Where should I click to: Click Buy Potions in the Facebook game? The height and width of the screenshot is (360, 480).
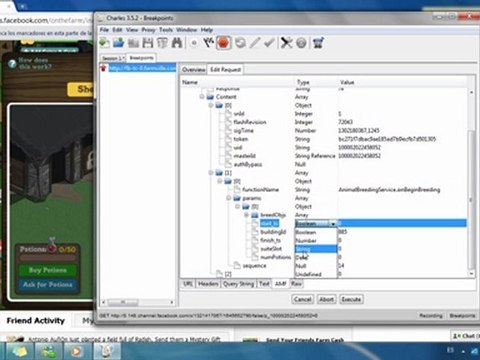(x=47, y=270)
